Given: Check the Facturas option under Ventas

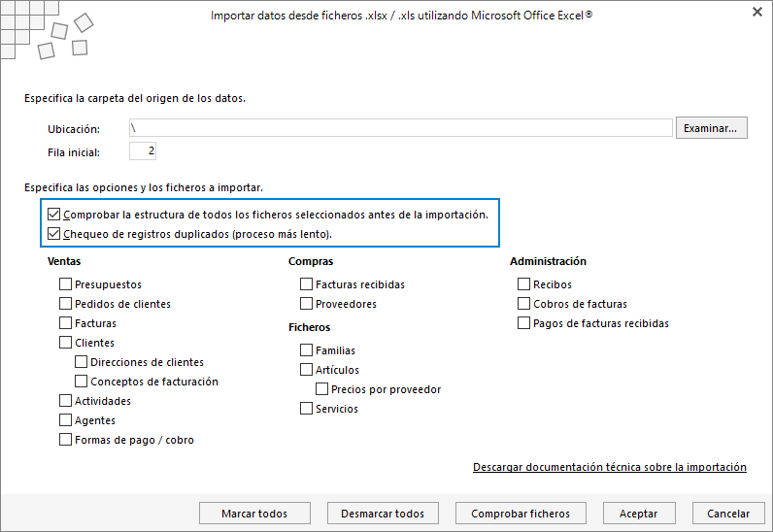Looking at the screenshot, I should [x=65, y=323].
